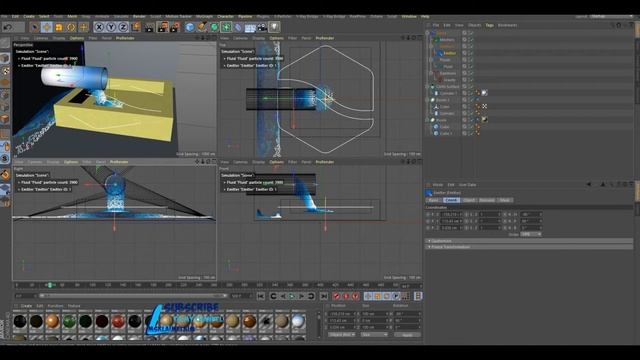Image resolution: width=640 pixels, height=360 pixels.
Task: Select the Emitter object in tree
Action: [449, 53]
